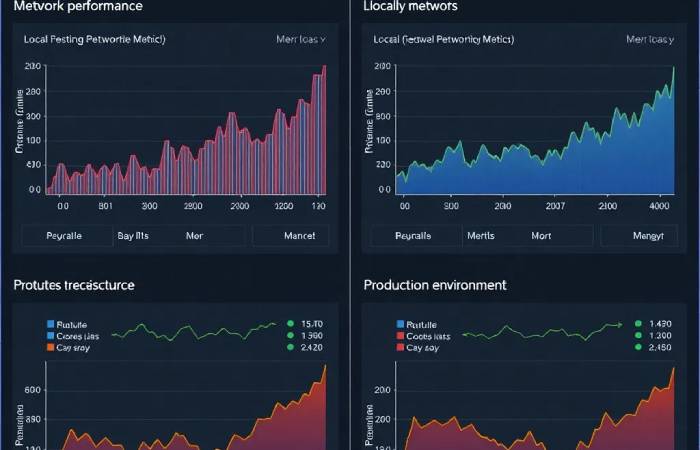This screenshot has width=700, height=450.
Task: Click the green sparkline in Protutes trecasscturce
Action: tap(194, 331)
